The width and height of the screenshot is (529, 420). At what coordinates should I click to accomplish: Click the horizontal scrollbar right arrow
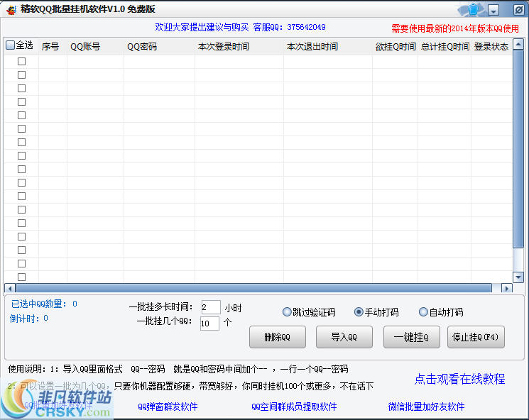click(506, 288)
